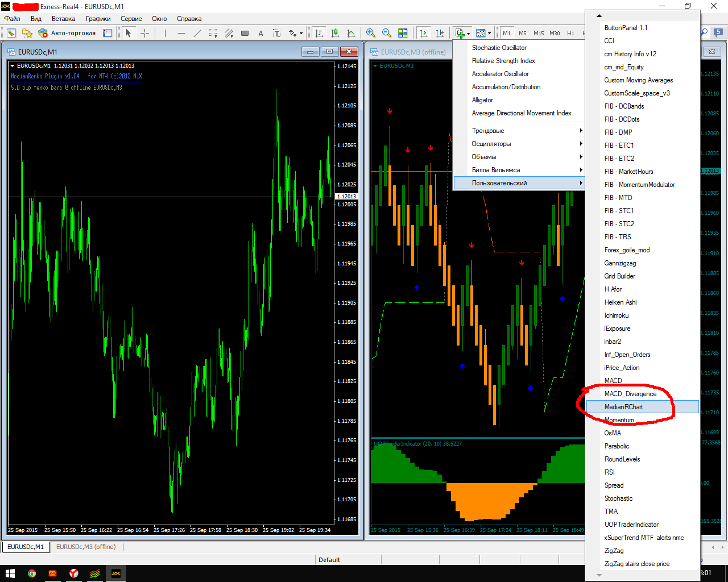Open the add indicators dropdown button
Image resolution: width=728 pixels, height=582 pixels.
(x=462, y=33)
